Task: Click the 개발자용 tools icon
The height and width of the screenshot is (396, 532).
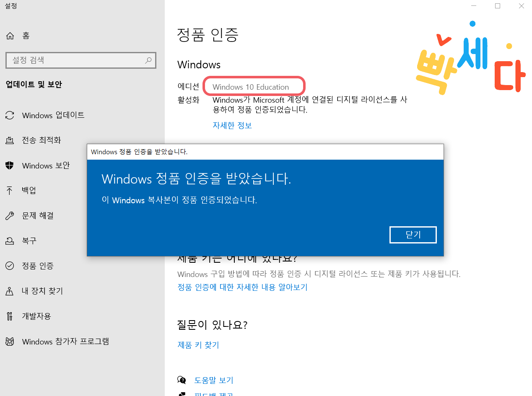Action: click(10, 316)
